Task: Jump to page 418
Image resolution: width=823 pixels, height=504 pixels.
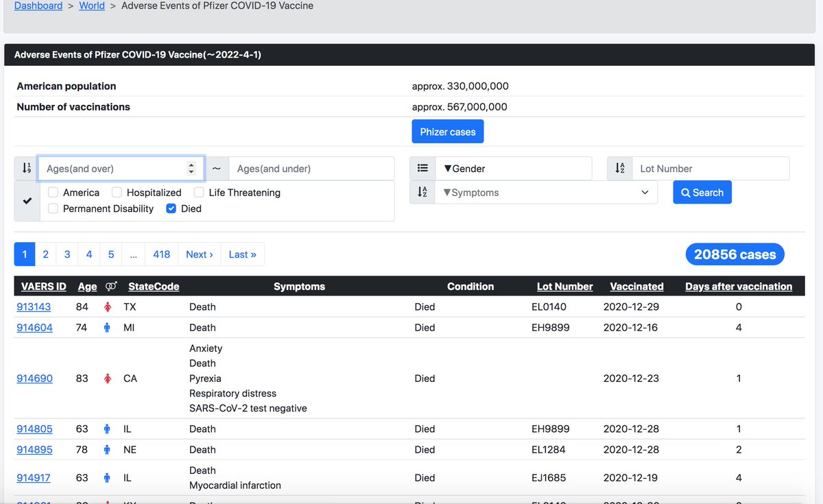Action: (x=161, y=254)
